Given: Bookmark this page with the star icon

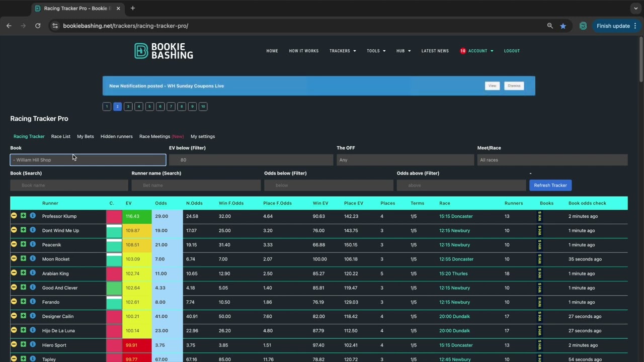Looking at the screenshot, I should [563, 26].
